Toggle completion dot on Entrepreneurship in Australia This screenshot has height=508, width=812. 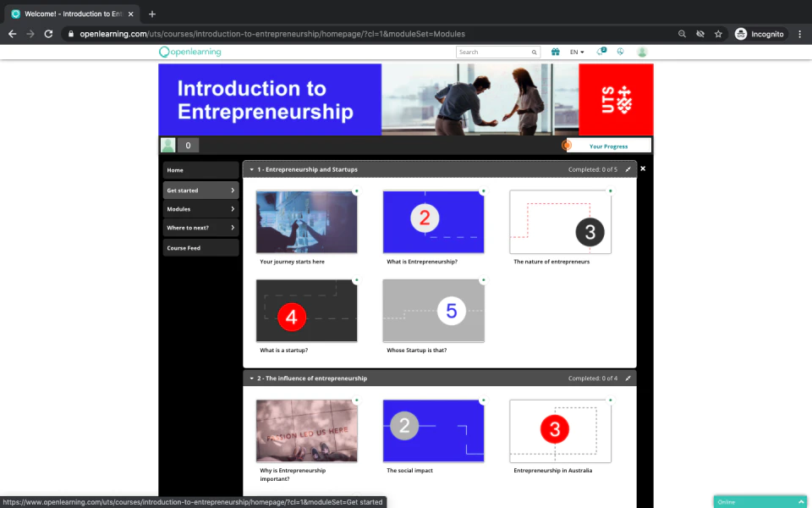[x=610, y=400]
